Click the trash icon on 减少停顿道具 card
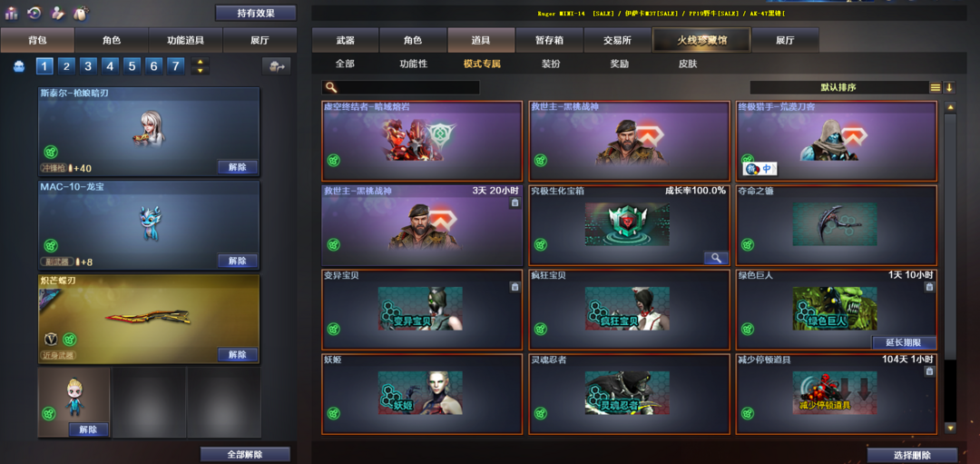The image size is (980, 464). [929, 370]
